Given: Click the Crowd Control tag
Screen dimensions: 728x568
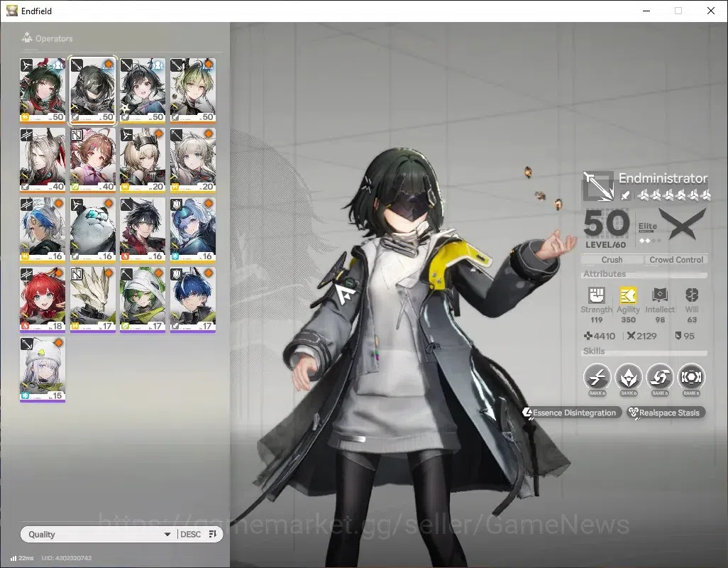Looking at the screenshot, I should point(676,260).
